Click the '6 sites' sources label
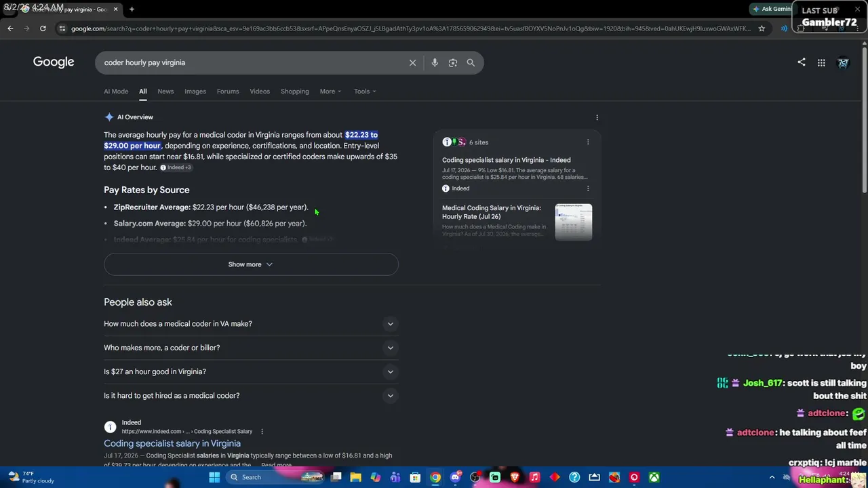868x488 pixels. [479, 142]
